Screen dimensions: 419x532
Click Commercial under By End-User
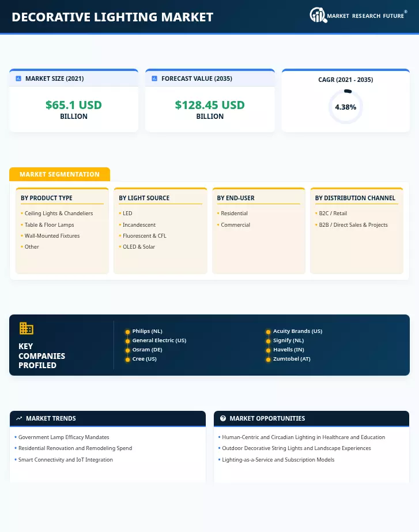point(236,224)
